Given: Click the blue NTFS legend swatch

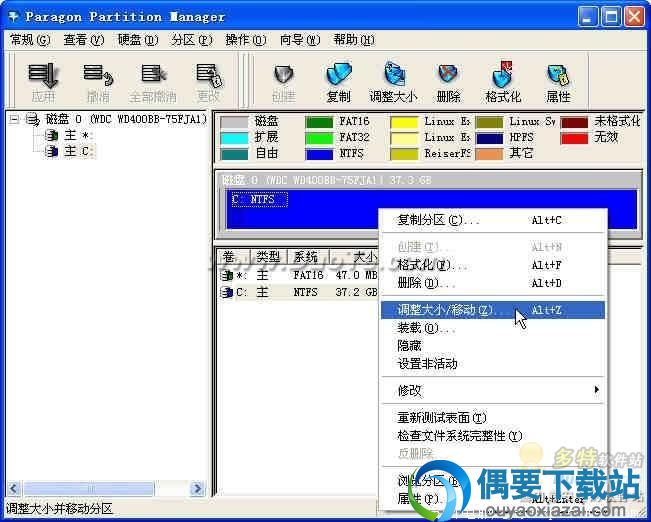Looking at the screenshot, I should [x=319, y=154].
